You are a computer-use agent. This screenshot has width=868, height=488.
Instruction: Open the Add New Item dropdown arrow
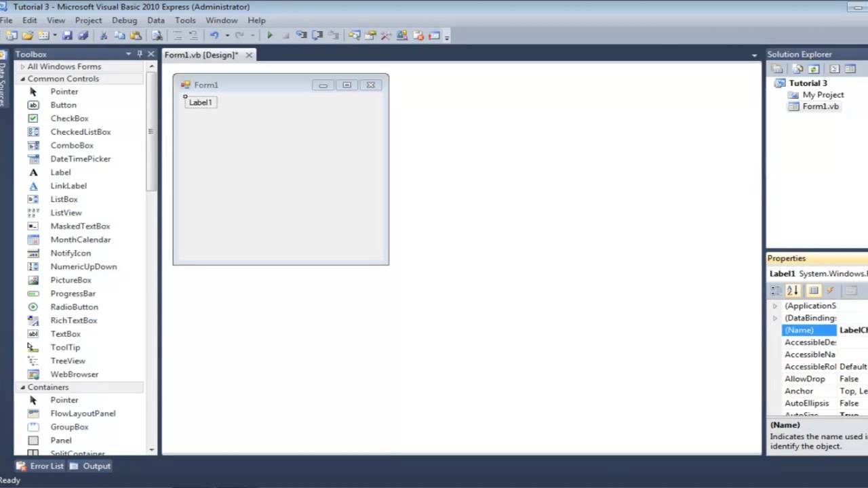[x=55, y=35]
